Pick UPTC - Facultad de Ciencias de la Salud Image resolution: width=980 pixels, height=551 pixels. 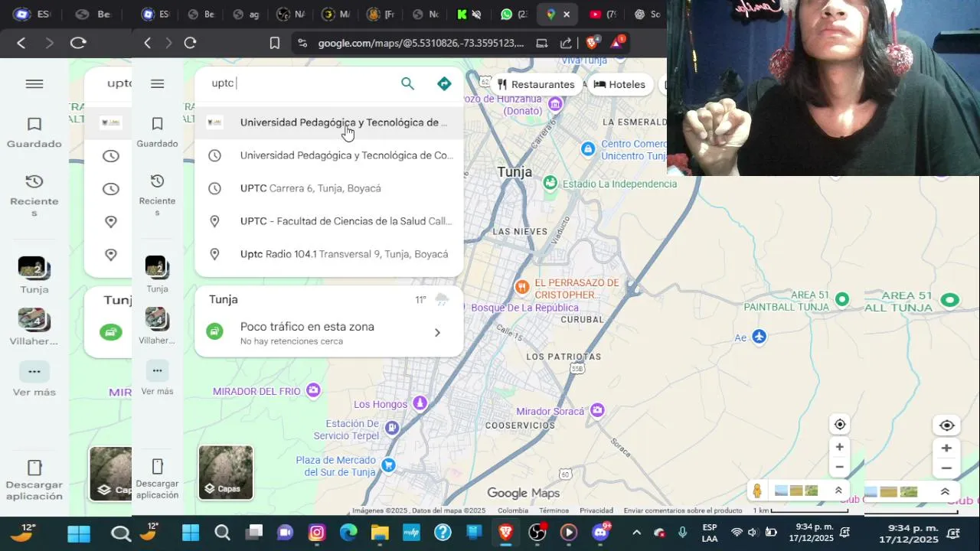[x=329, y=221]
